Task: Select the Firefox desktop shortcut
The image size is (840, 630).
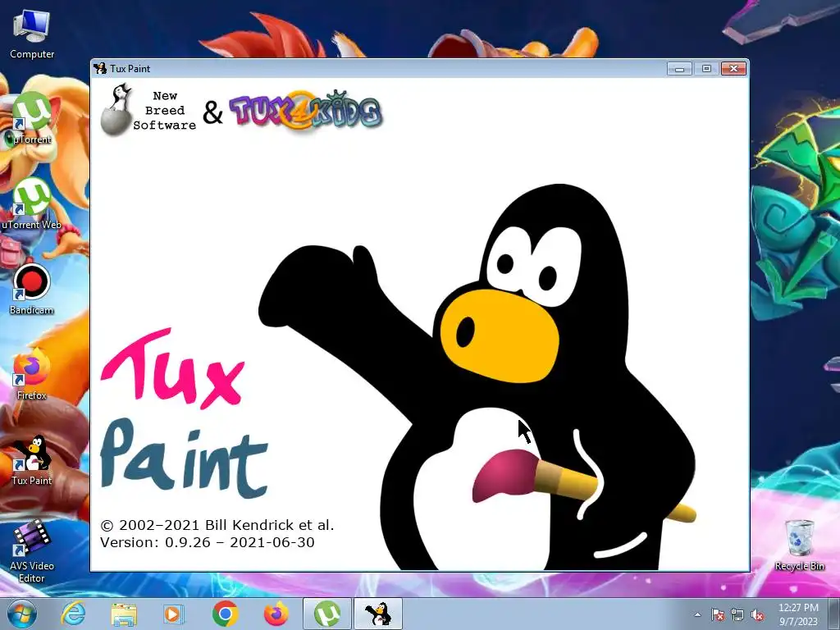Action: click(32, 374)
